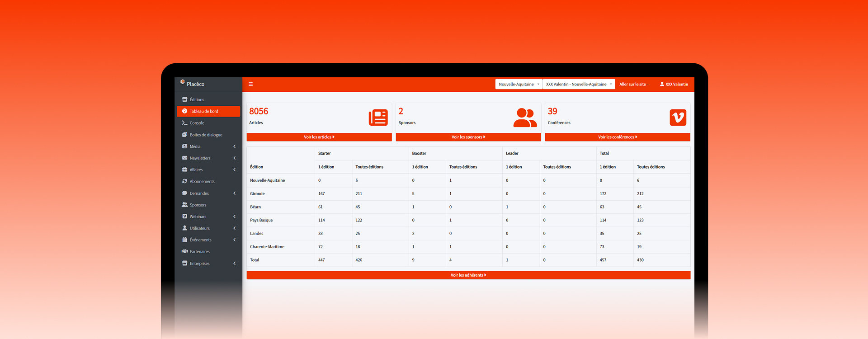The height and width of the screenshot is (339, 868).
Task: Click the Voir les adhérents button
Action: [468, 275]
